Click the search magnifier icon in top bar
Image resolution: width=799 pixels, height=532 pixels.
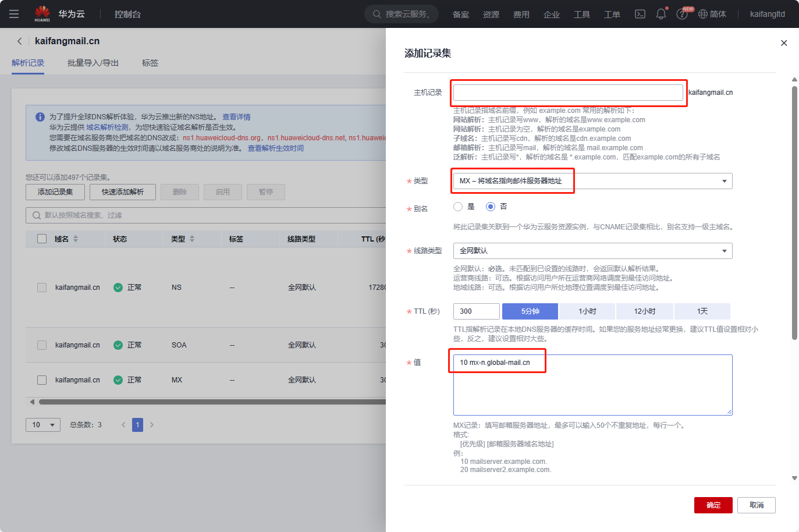coord(377,14)
